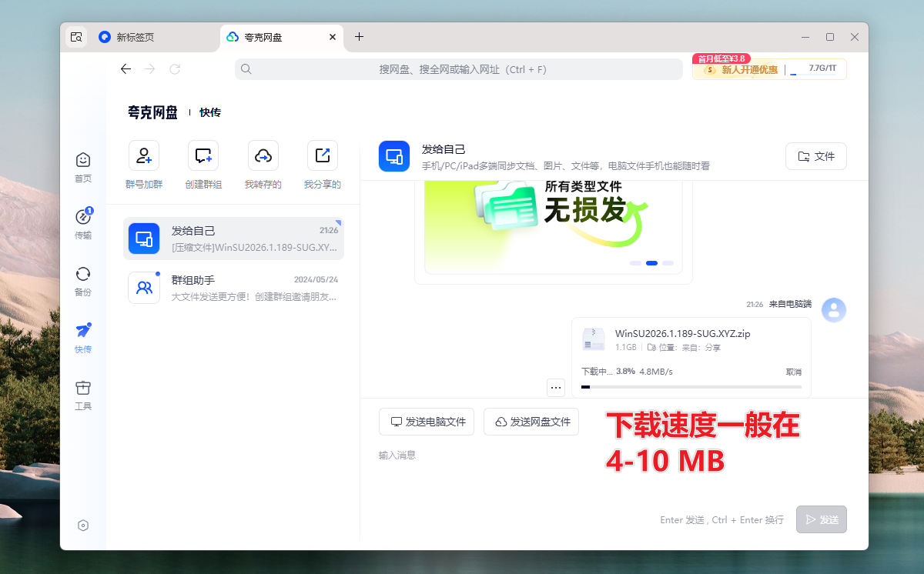Viewport: 924px width, 574px height.
Task: Switch to the 新标签页 tab
Action: pyautogui.click(x=135, y=37)
